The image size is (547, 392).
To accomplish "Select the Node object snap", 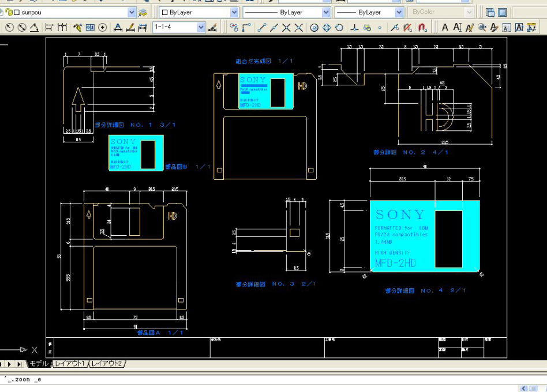I will 380,27.
